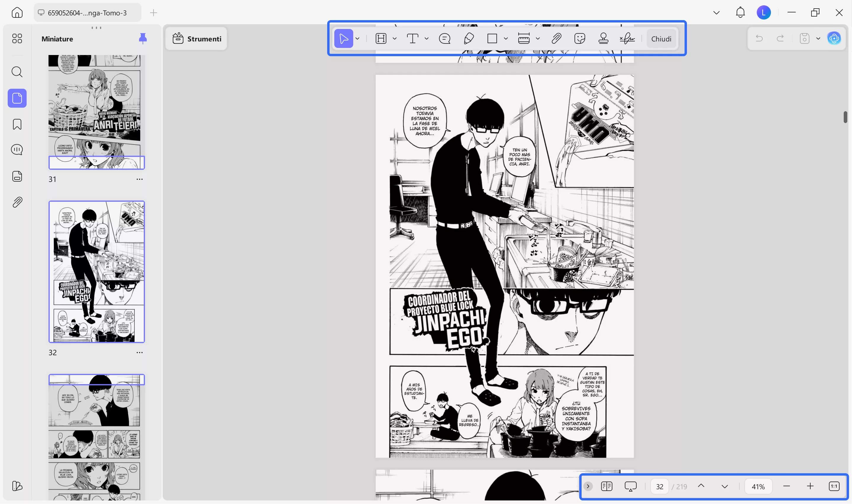Screen dimensions: 852x504
Task: Unpin the Miniature panel
Action: click(143, 39)
